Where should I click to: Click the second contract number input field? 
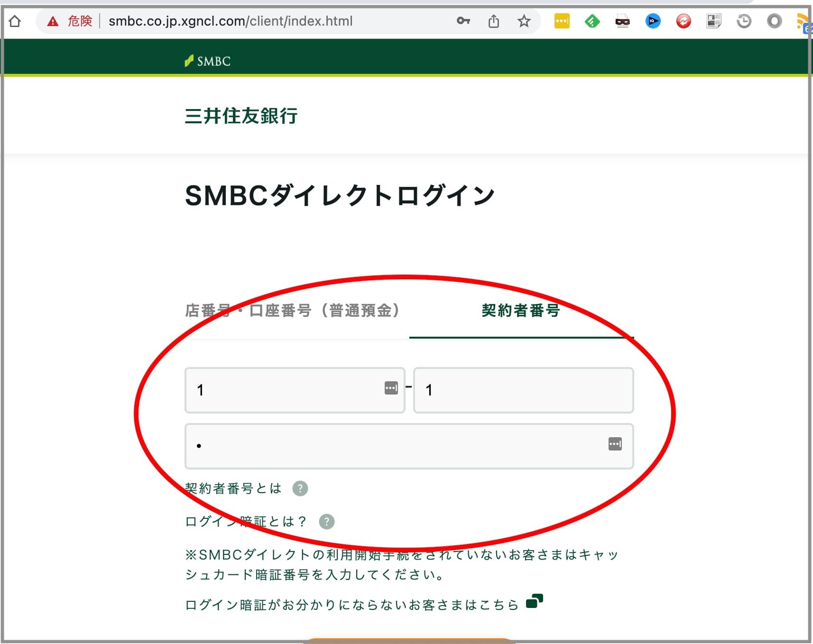[523, 390]
